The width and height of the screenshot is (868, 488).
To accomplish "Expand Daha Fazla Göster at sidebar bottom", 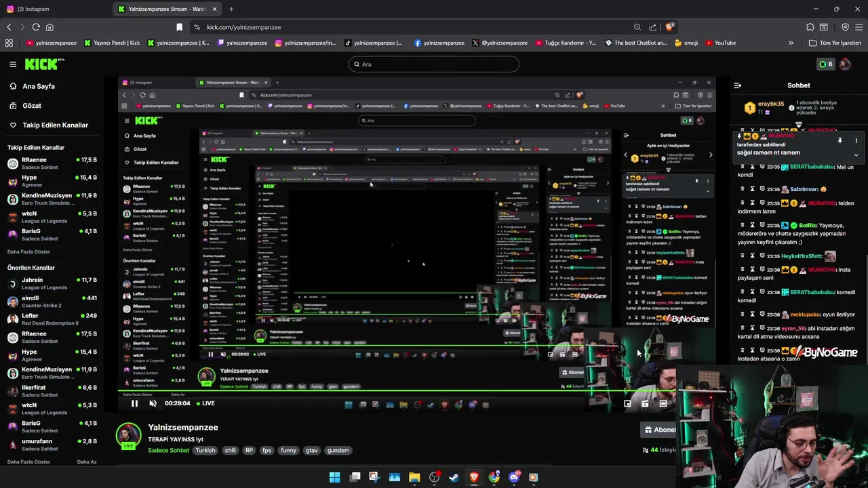I will (28, 462).
